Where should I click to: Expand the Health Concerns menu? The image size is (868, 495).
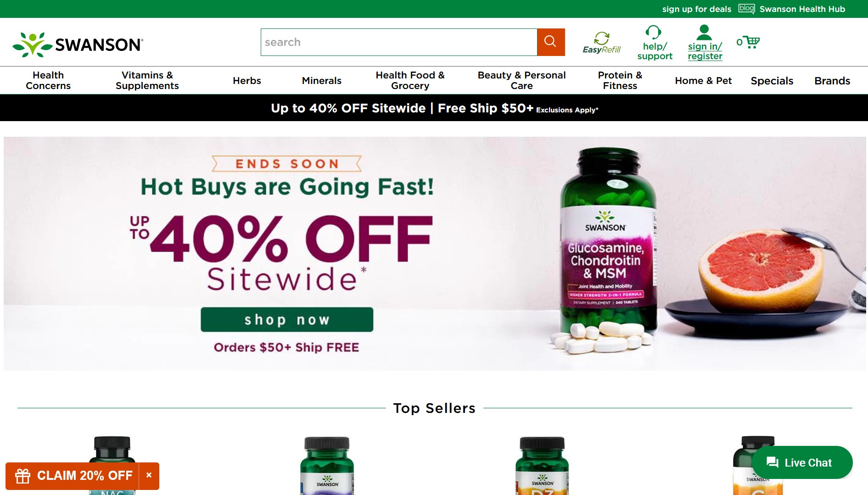coord(48,80)
